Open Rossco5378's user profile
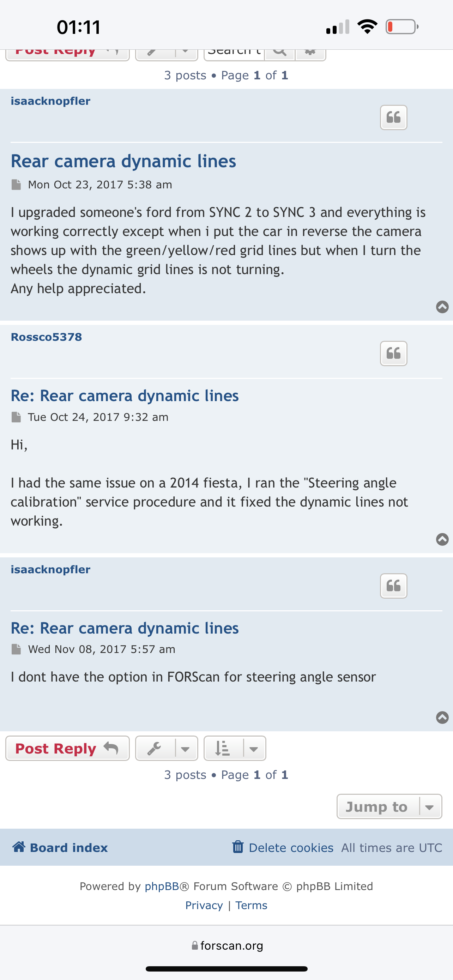This screenshot has width=453, height=980. click(x=46, y=337)
